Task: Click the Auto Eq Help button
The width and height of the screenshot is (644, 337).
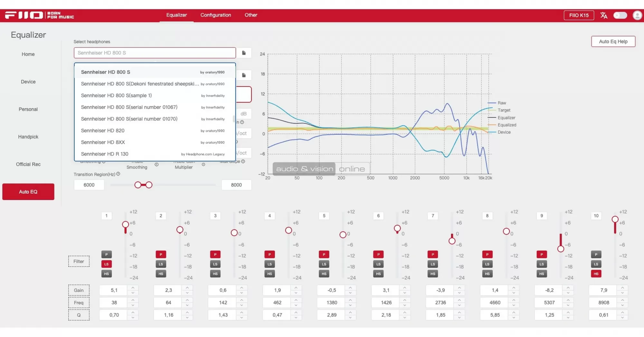Action: [613, 42]
